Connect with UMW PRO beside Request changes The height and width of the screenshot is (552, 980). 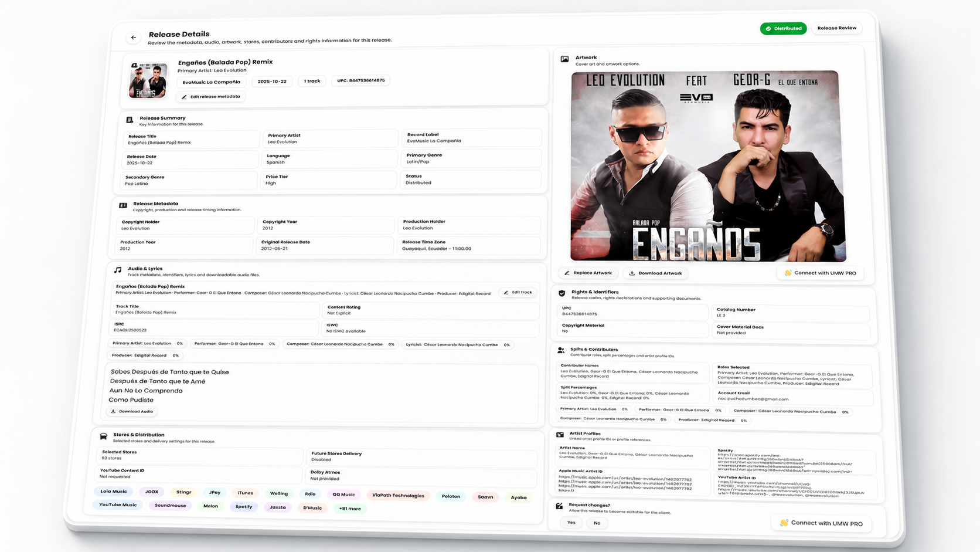[x=821, y=523]
